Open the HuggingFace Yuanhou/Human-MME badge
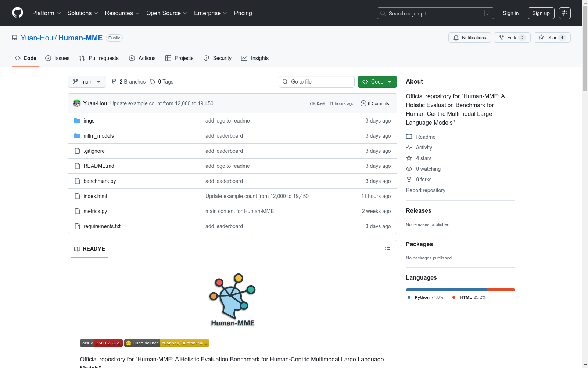 click(x=166, y=343)
